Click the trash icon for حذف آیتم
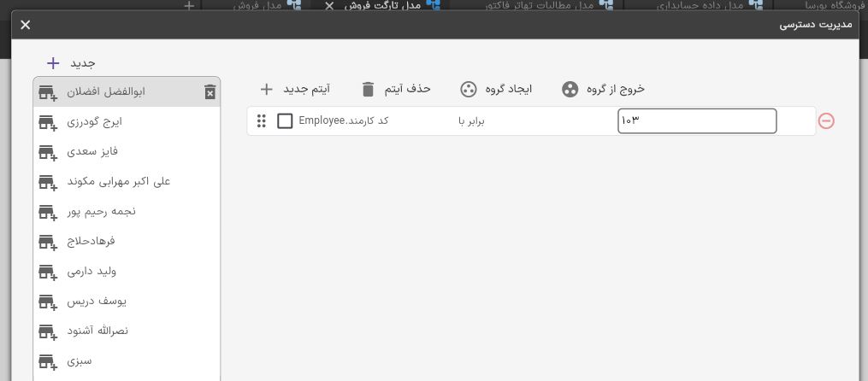This screenshot has height=381, width=868. click(368, 89)
